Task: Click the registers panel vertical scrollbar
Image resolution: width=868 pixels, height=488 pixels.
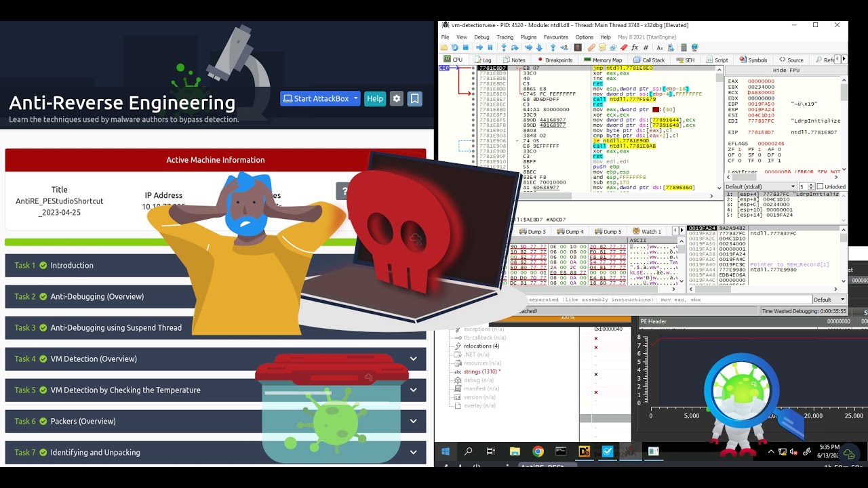Action: pos(844,125)
